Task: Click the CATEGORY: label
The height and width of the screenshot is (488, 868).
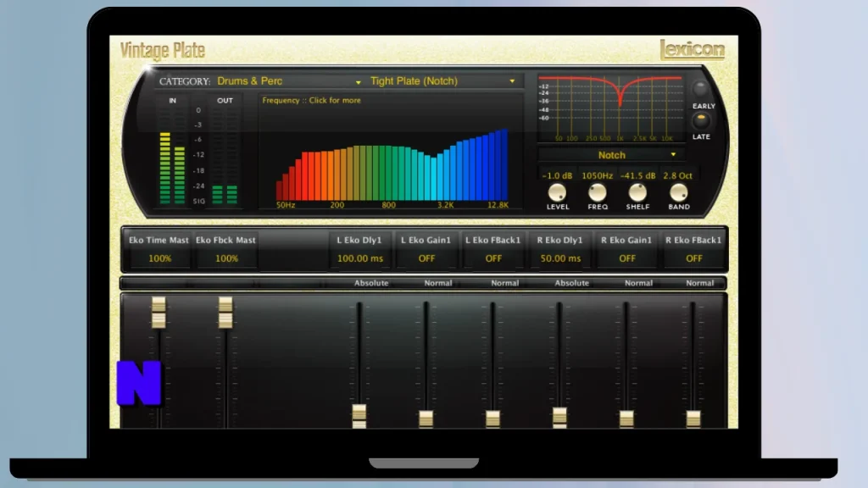Action: point(185,81)
